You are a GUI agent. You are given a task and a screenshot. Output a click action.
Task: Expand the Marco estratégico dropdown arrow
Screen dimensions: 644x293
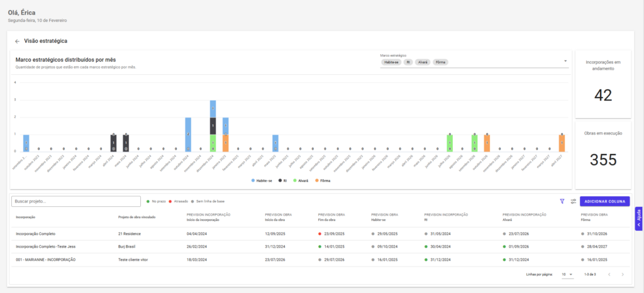pos(565,62)
